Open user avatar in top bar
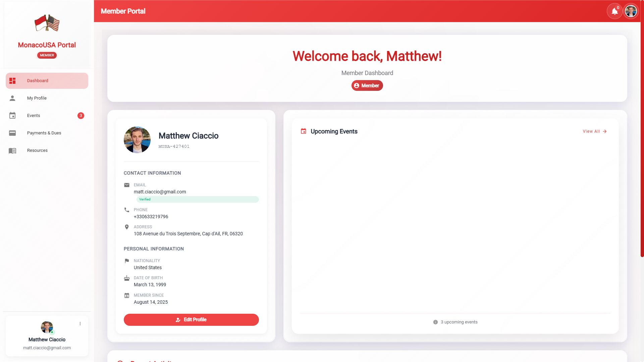Viewport: 644px width, 362px height. click(631, 11)
